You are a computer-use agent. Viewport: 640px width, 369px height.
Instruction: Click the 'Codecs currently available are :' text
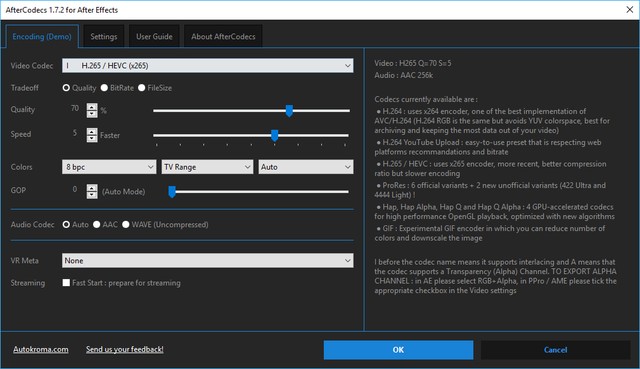426,99
